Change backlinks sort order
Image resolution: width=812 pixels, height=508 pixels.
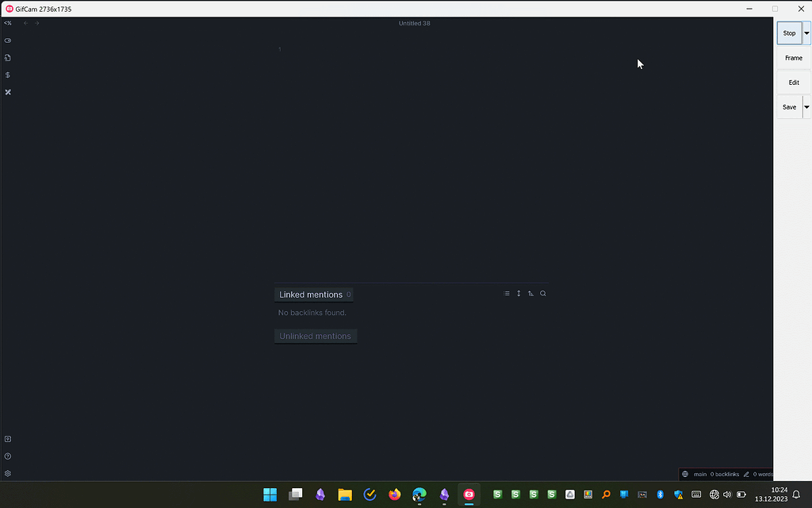pos(531,294)
